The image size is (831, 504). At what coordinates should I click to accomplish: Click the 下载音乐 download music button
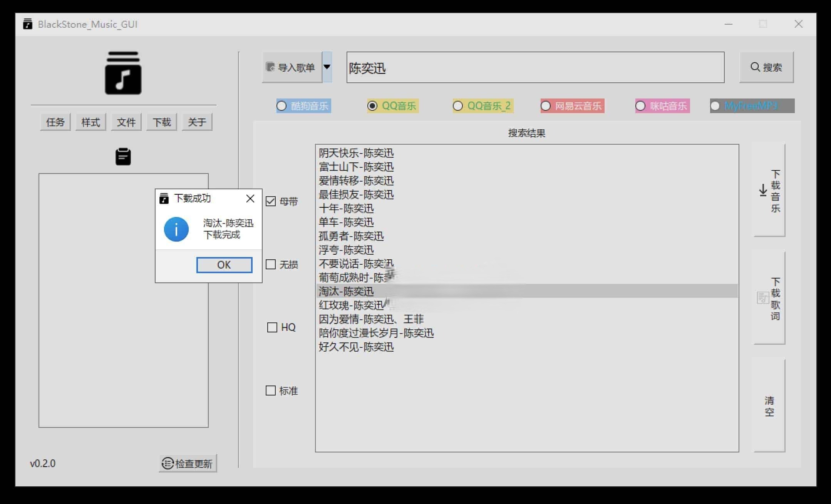[x=769, y=190]
